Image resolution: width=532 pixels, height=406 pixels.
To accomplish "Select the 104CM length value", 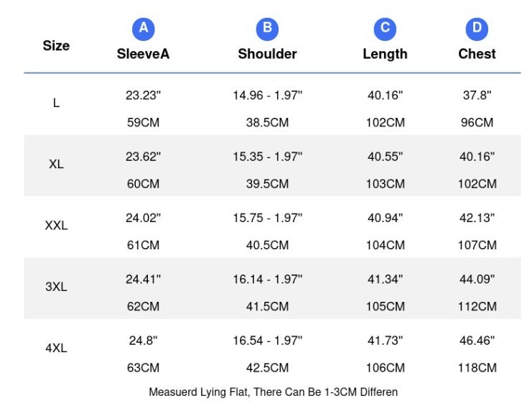I will (x=385, y=245).
